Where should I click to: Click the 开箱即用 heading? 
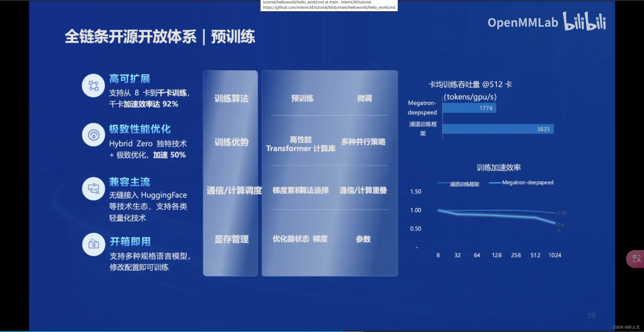point(130,242)
